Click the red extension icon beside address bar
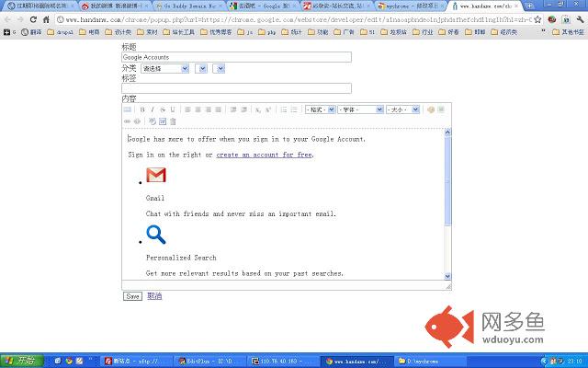588x368 pixels. pyautogui.click(x=551, y=19)
